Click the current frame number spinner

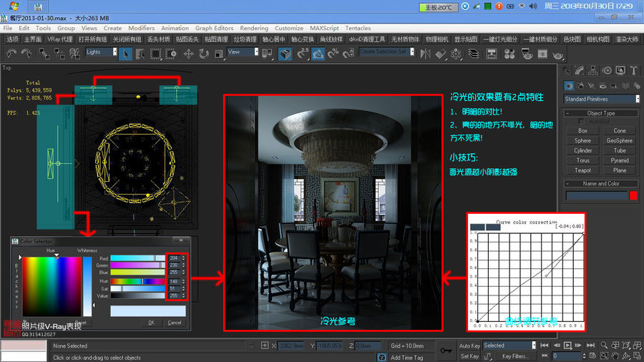[x=584, y=356]
